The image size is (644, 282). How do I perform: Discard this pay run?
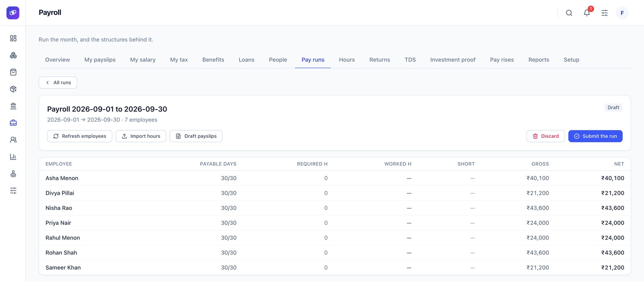(x=546, y=136)
